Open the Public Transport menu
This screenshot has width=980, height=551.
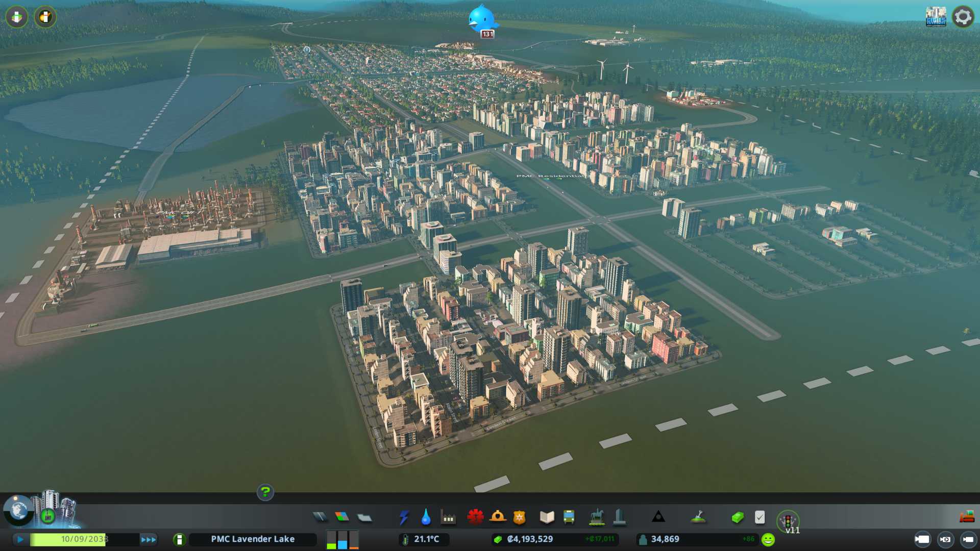[x=569, y=517]
